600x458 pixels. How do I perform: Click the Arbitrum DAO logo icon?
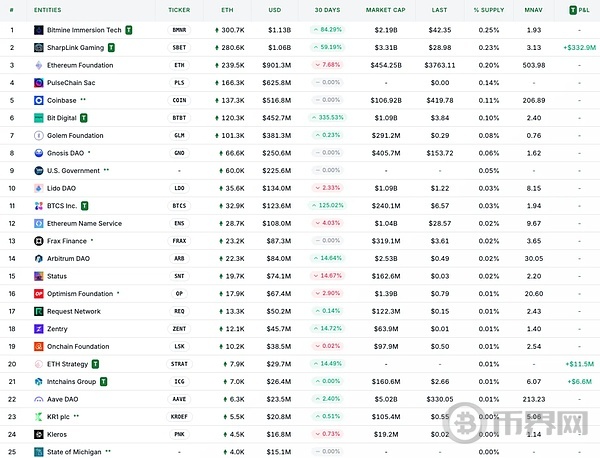[x=39, y=259]
